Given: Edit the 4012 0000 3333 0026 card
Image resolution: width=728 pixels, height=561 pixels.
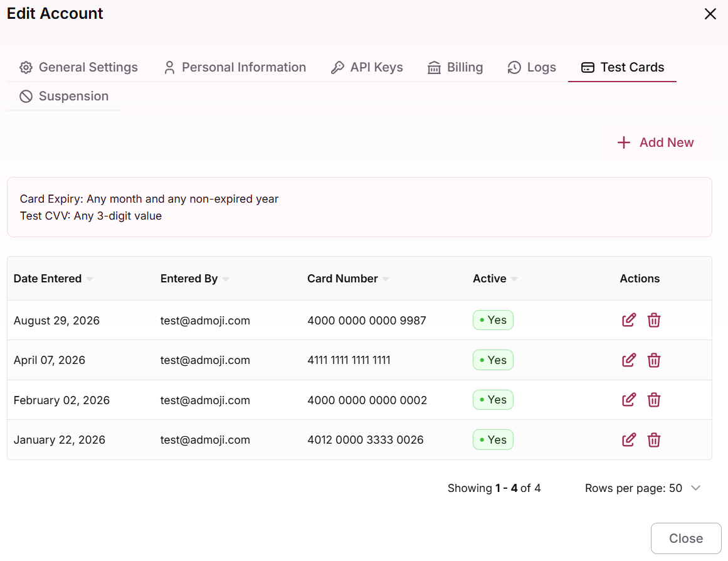Looking at the screenshot, I should pyautogui.click(x=629, y=440).
